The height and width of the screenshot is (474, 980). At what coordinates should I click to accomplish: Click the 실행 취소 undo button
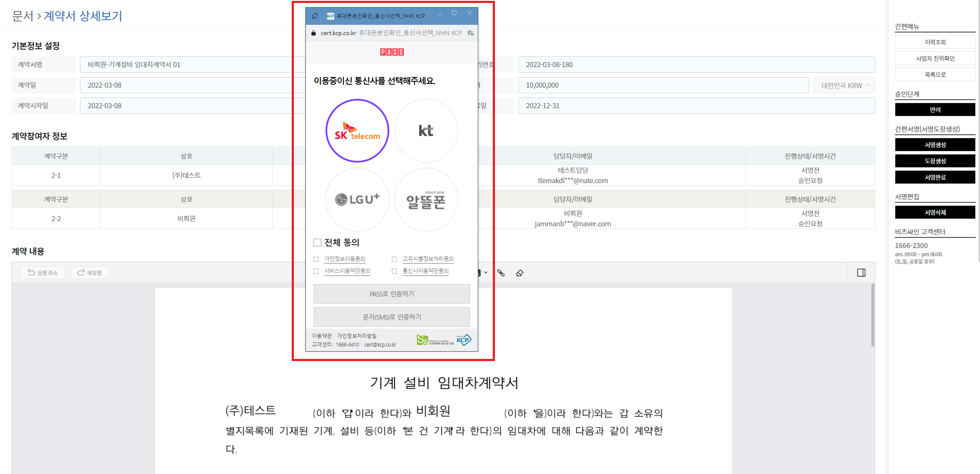click(x=43, y=273)
